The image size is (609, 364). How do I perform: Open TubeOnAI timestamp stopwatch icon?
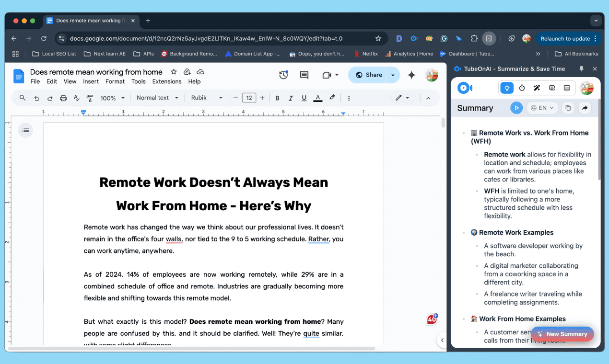pos(522,88)
